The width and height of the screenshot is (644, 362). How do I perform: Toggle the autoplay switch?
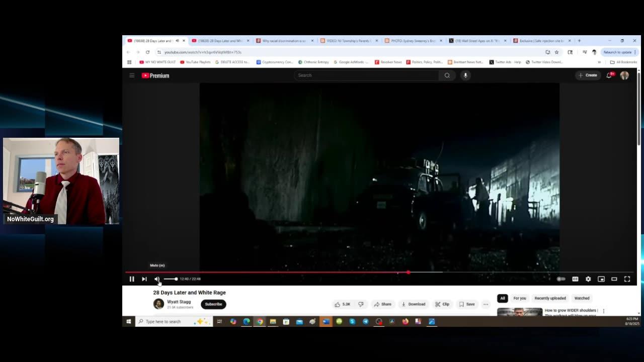[561, 279]
